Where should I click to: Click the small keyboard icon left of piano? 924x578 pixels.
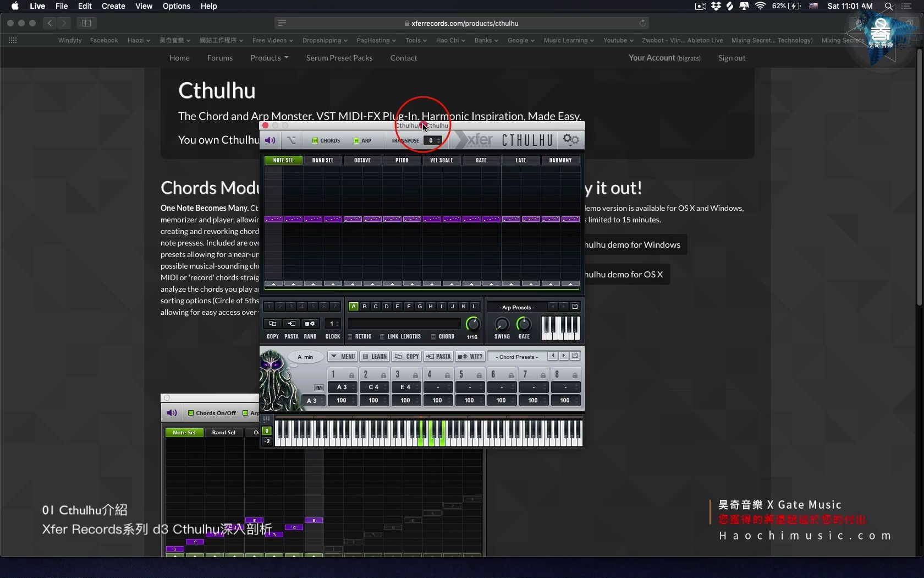click(267, 419)
